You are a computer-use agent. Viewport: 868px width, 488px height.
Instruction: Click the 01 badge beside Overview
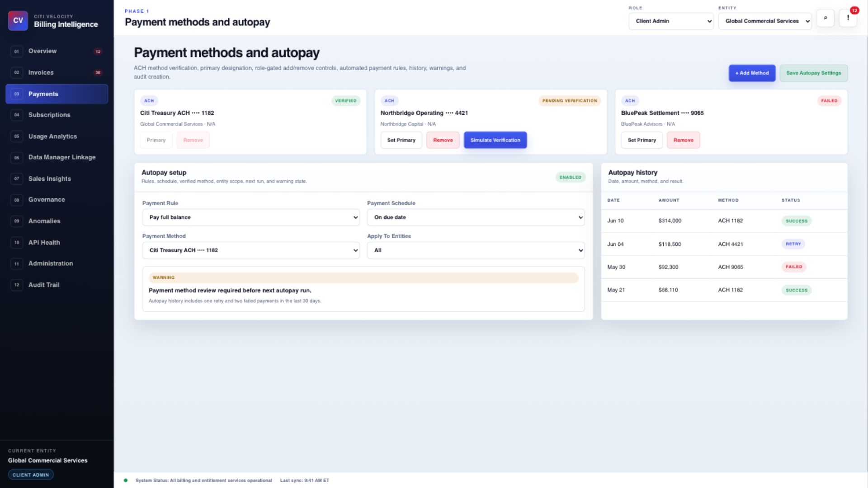click(x=17, y=52)
